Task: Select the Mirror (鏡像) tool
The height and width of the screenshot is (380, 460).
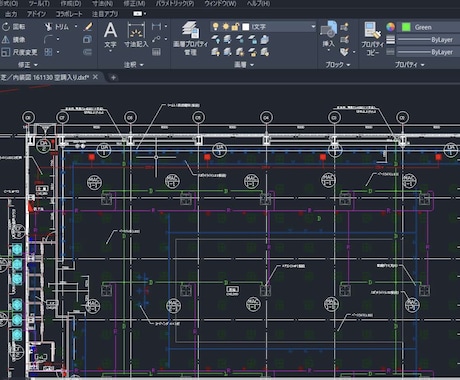Action: (x=13, y=40)
